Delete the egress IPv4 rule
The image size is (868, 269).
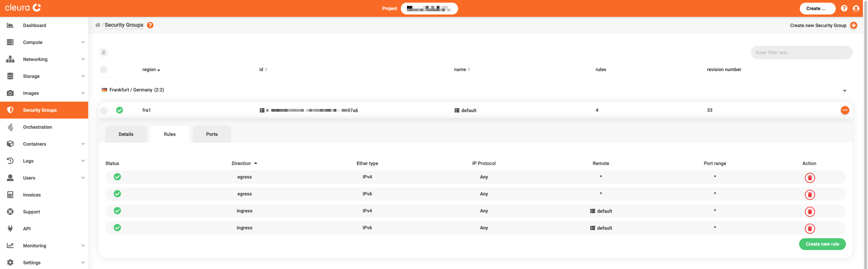point(810,178)
